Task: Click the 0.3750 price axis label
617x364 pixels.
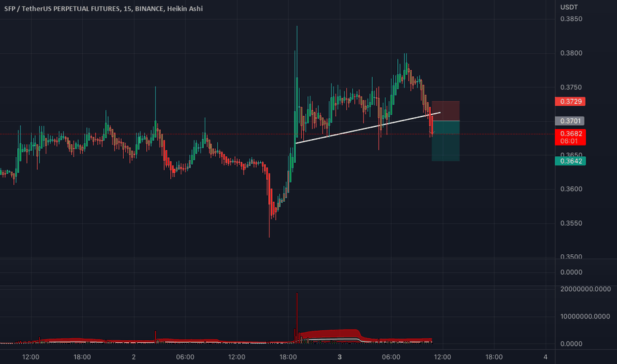Action: tap(571, 87)
